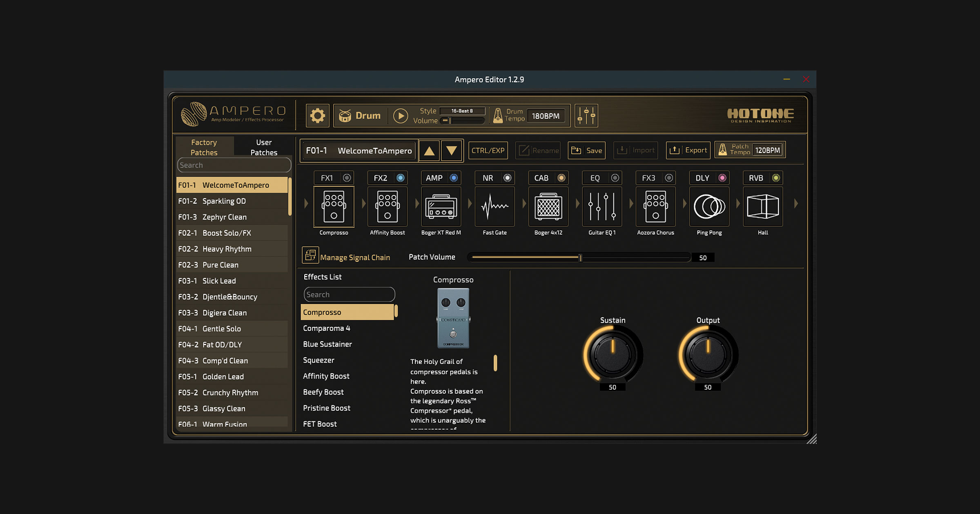
Task: Open the settings gear icon
Action: pyautogui.click(x=317, y=116)
